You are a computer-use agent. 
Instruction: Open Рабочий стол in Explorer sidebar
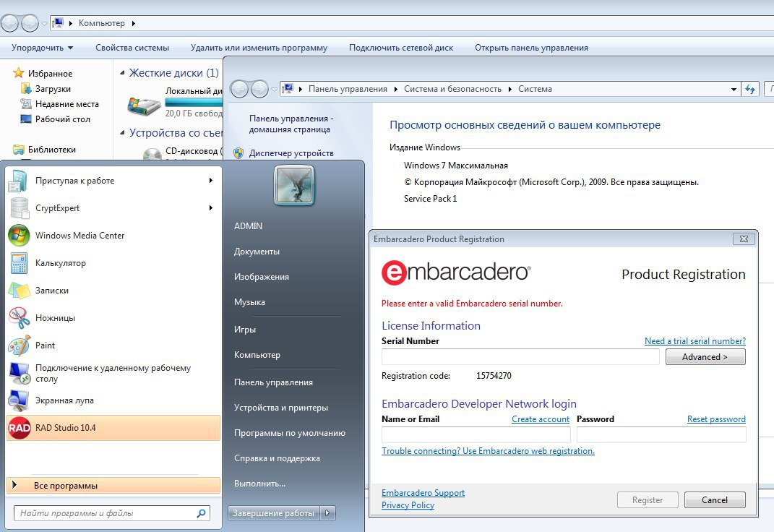tap(55, 119)
